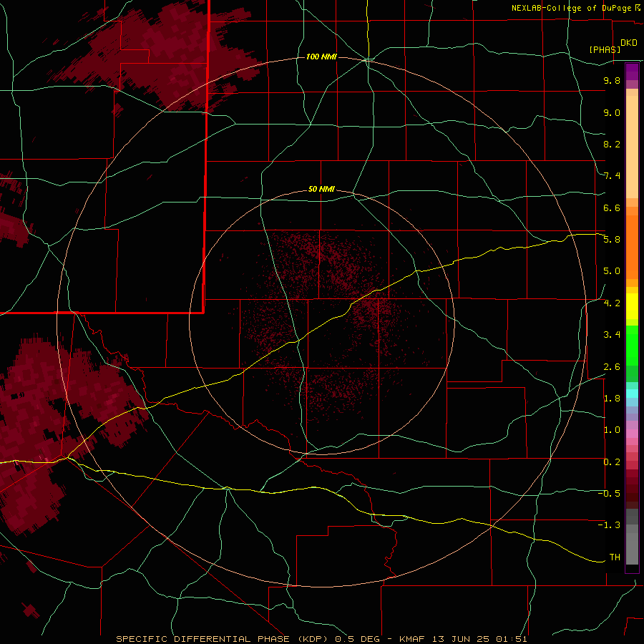
Task: Select the 1.0 value on color scale
Action: 612,430
